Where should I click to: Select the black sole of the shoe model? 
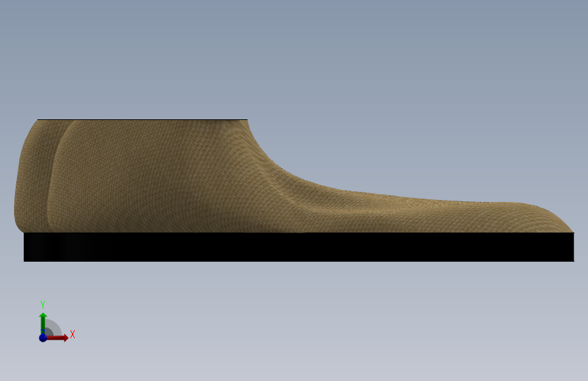pos(299,247)
